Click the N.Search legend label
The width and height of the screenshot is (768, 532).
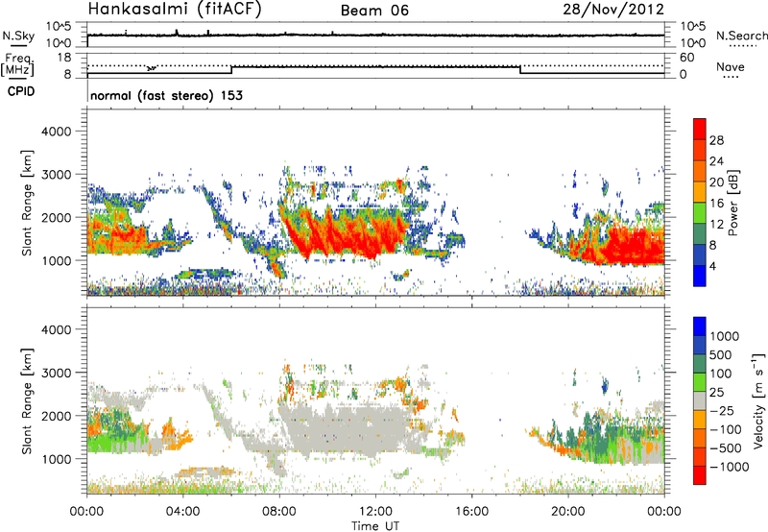tap(741, 36)
